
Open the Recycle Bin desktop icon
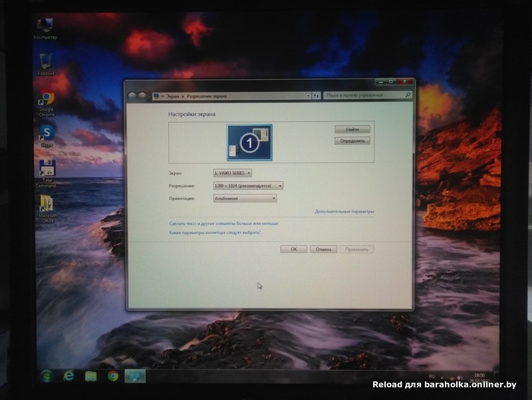pos(45,64)
